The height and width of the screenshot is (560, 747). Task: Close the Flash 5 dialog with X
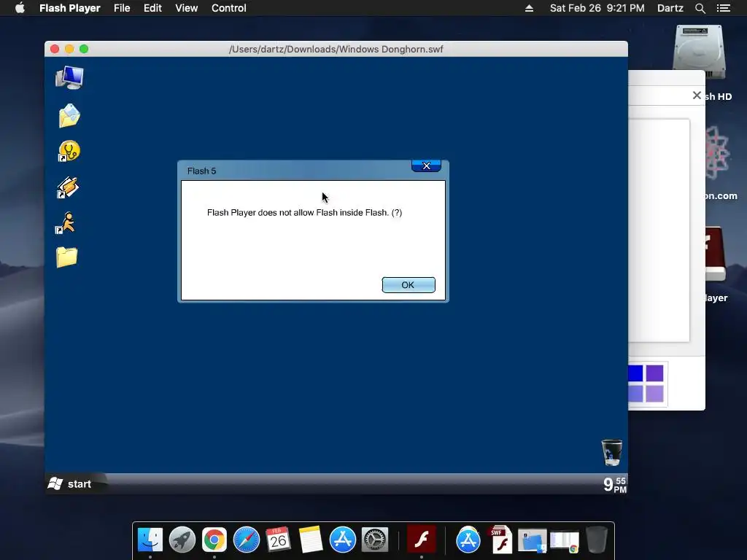click(x=426, y=166)
